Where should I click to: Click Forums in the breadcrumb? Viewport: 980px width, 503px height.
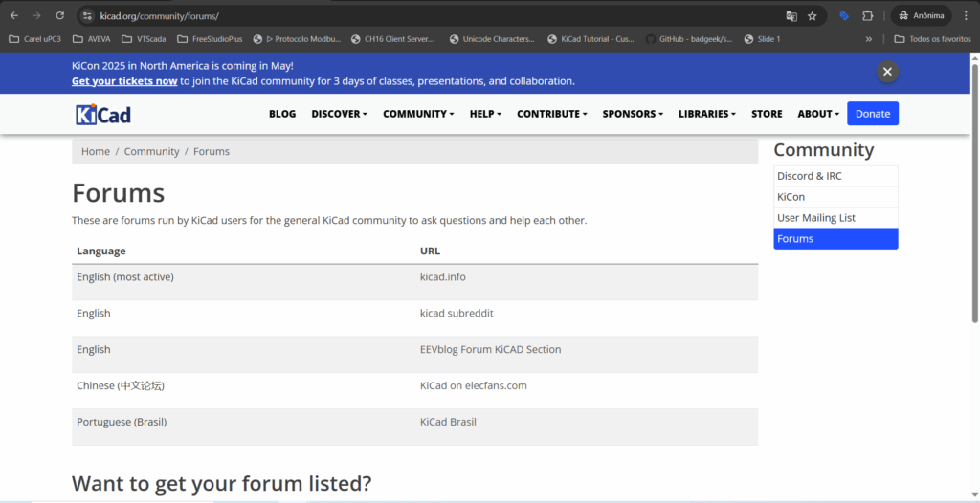(212, 151)
